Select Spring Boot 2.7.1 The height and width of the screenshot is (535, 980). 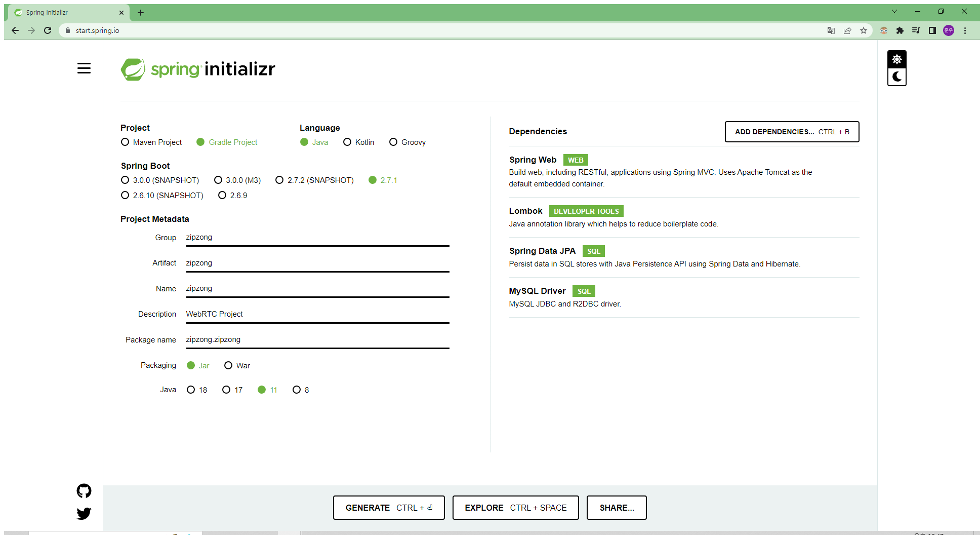point(383,180)
